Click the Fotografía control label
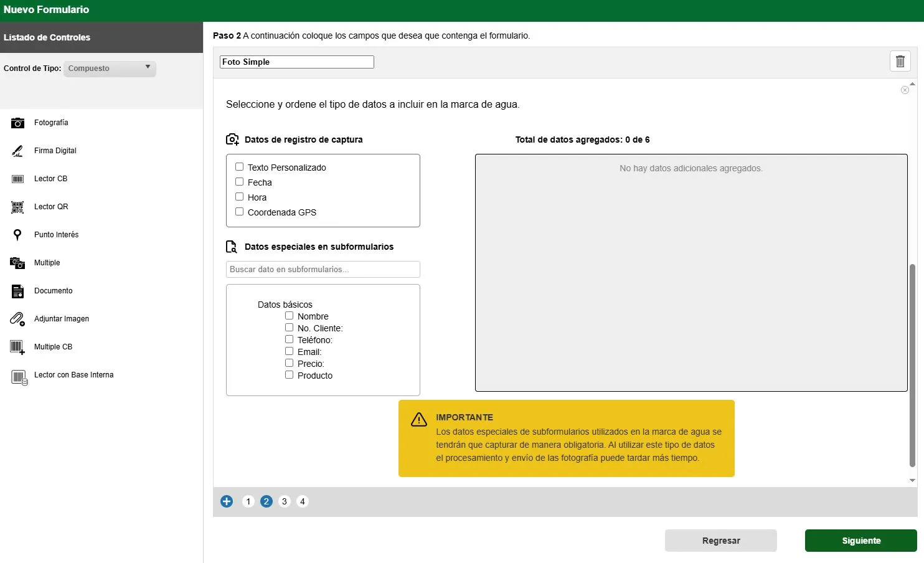Viewport: 924px width, 563px height. [x=51, y=123]
